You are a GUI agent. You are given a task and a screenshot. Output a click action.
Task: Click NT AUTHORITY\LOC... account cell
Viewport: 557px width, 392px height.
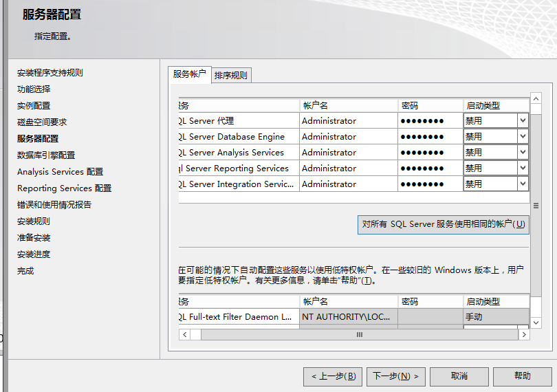[349, 316]
